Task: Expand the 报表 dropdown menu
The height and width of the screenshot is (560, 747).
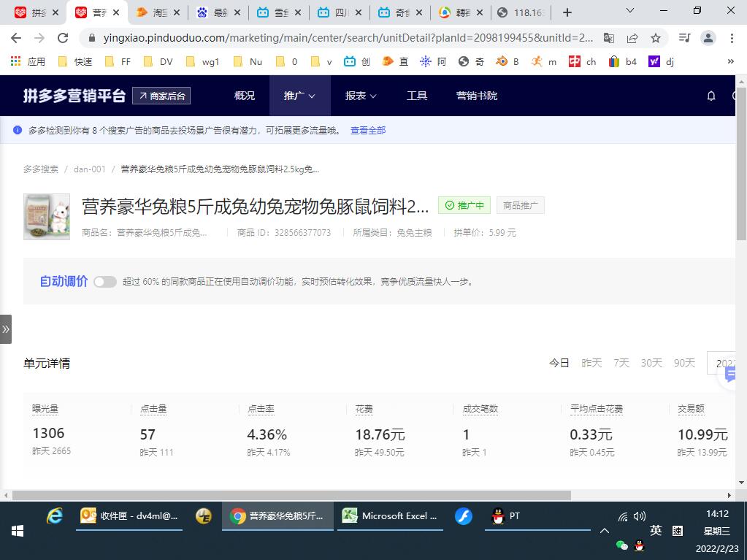Action: [x=361, y=96]
